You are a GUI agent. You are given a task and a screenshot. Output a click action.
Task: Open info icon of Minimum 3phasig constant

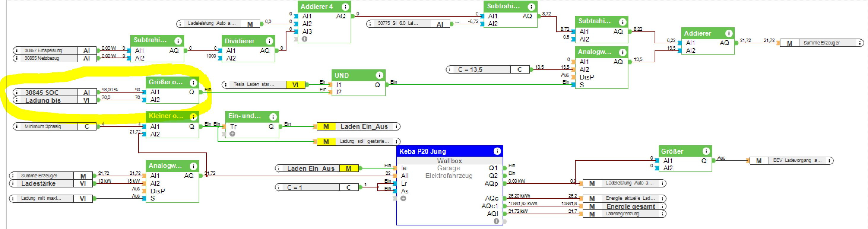(17, 127)
